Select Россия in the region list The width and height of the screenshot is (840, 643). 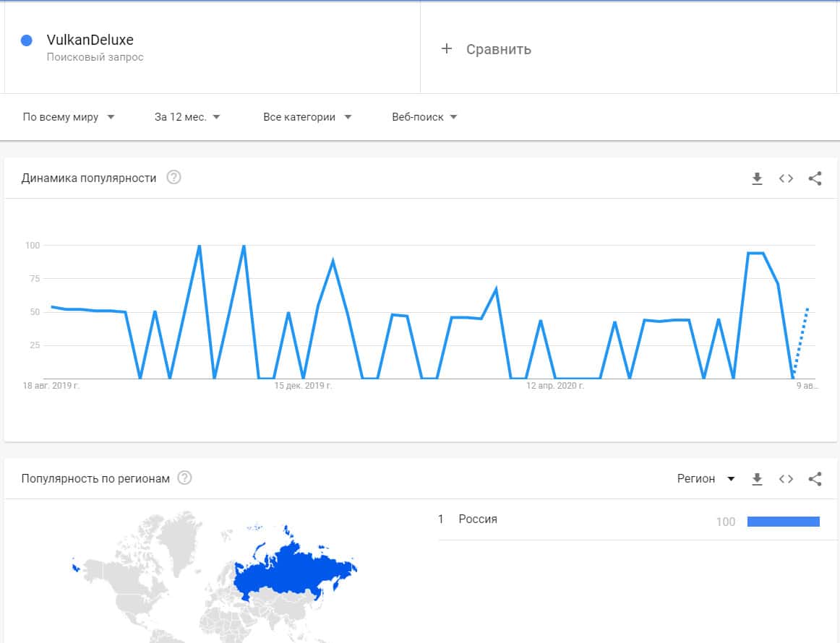tap(478, 519)
